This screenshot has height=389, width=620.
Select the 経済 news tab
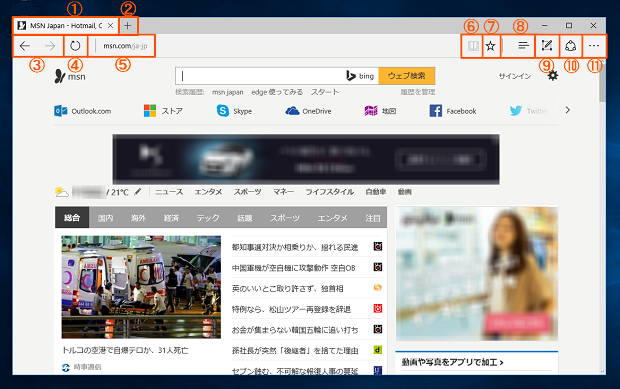(171, 218)
